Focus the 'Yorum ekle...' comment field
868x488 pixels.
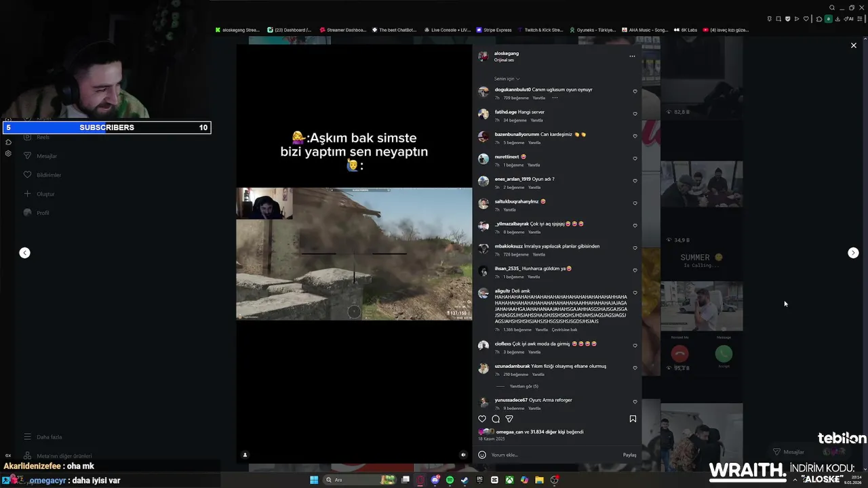click(x=556, y=455)
